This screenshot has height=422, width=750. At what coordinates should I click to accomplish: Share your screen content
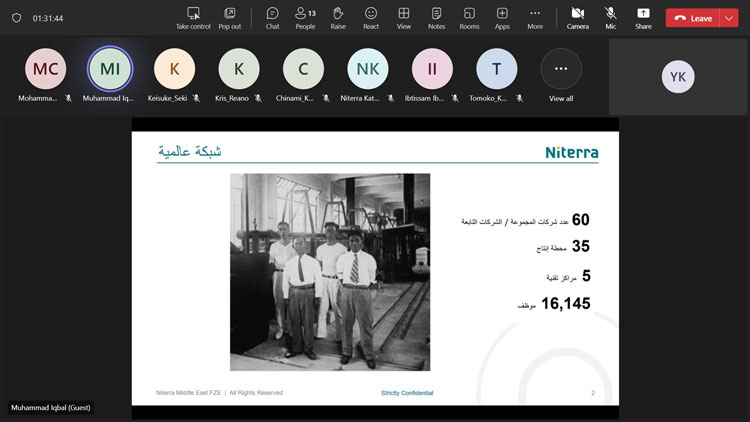tap(643, 17)
